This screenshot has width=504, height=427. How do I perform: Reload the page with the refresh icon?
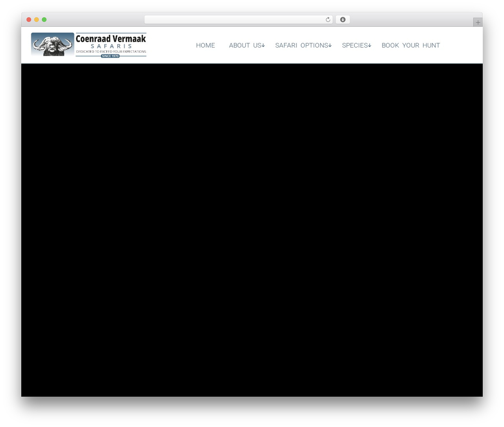click(x=328, y=20)
